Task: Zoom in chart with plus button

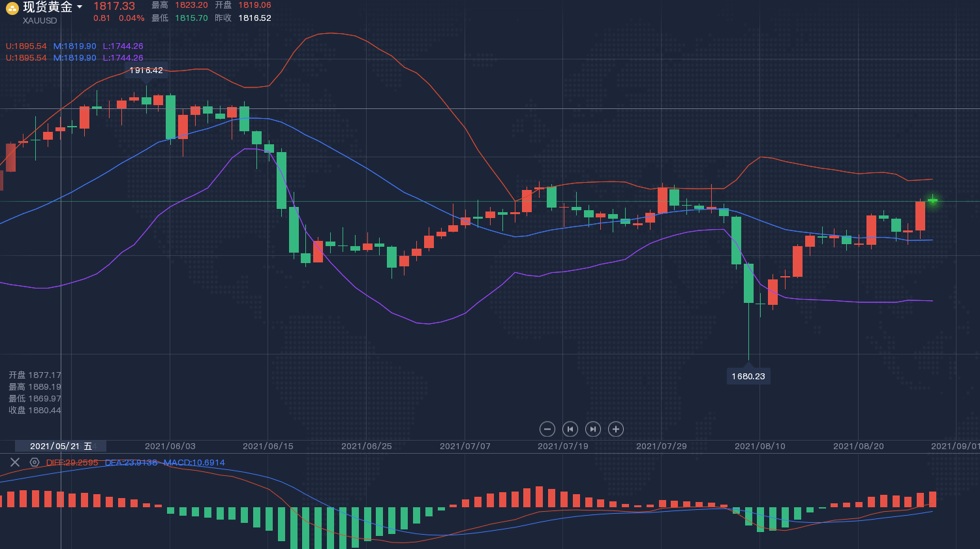Action: 615,429
